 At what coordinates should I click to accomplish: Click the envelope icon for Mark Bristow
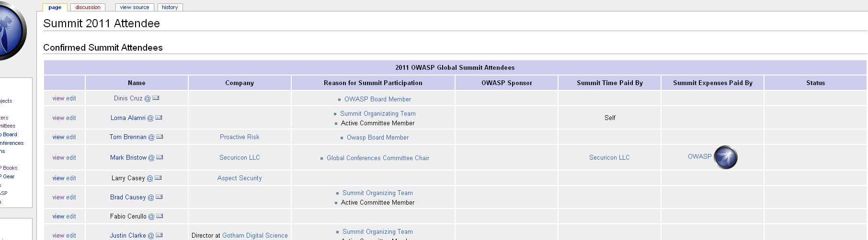[160, 157]
